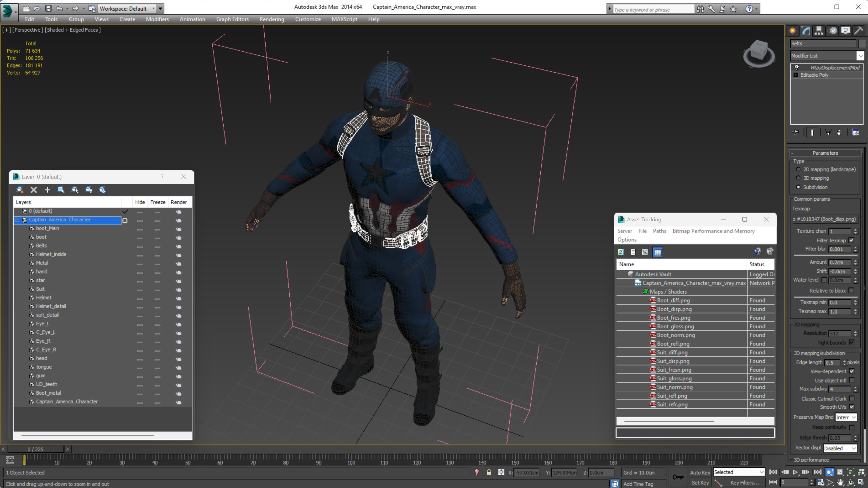Toggle Smooth UVs checkbox
Screen dimensions: 868x488
click(852, 407)
